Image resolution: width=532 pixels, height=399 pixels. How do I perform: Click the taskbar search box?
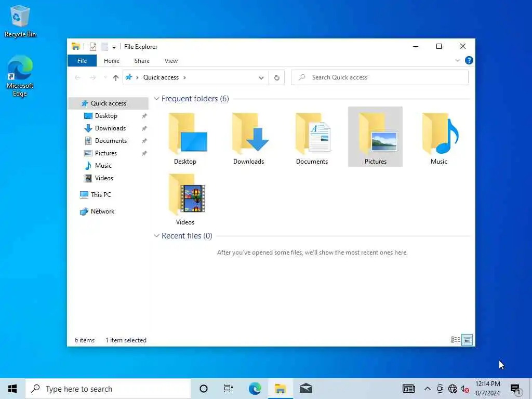[x=108, y=389]
